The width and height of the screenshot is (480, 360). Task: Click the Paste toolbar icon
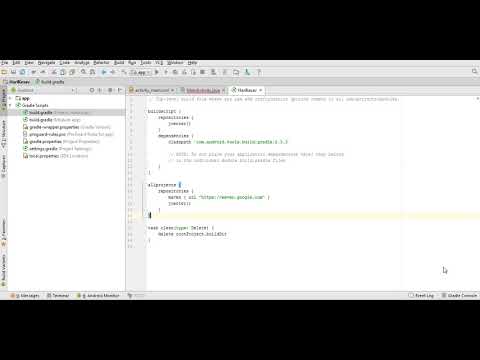[x=72, y=72]
